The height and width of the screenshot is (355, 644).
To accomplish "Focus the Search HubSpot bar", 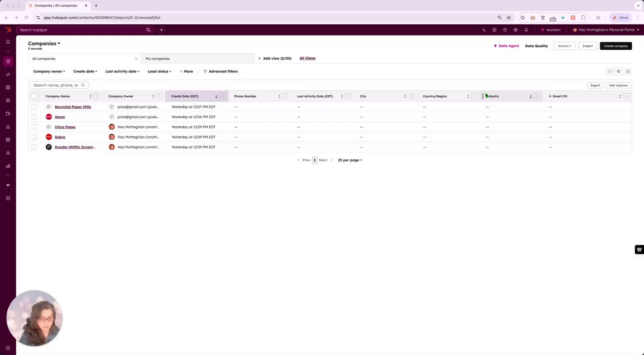I will pyautogui.click(x=85, y=30).
